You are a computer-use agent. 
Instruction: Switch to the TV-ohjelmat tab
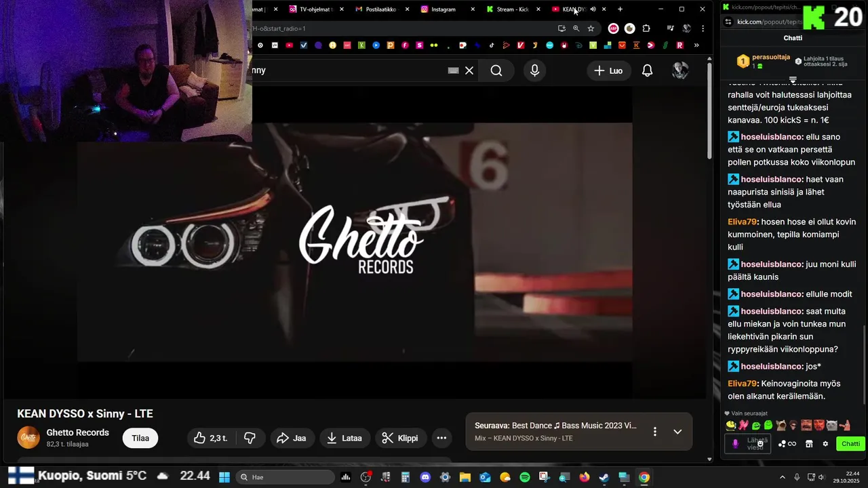pyautogui.click(x=316, y=9)
